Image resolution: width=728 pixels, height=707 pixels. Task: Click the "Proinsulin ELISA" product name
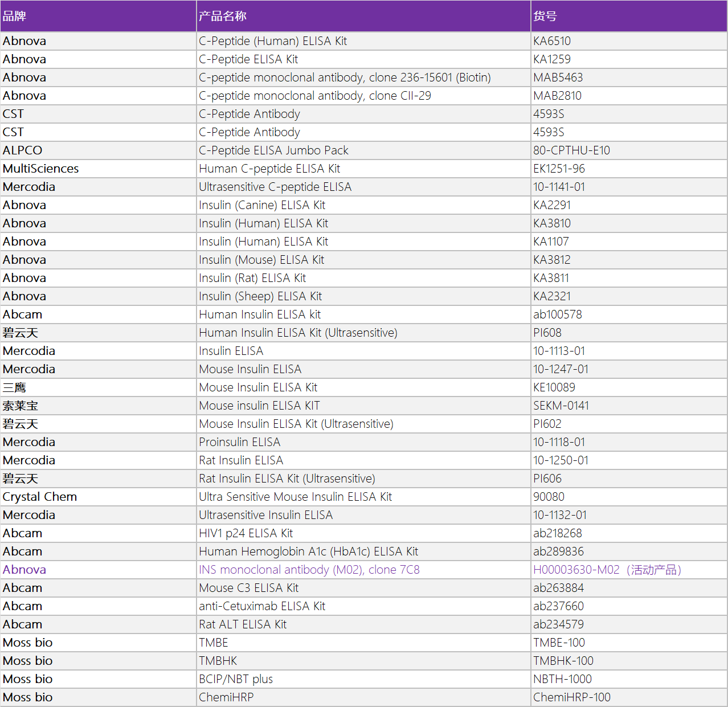point(240,442)
